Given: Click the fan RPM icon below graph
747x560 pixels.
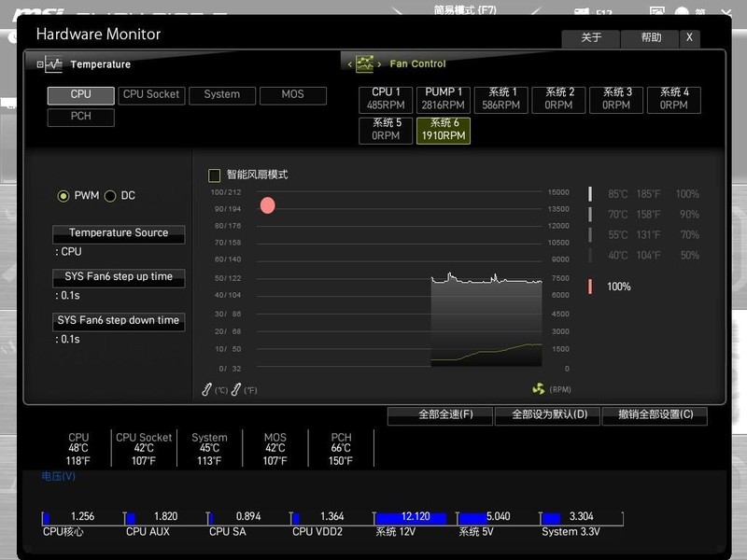Looking at the screenshot, I should [538, 389].
